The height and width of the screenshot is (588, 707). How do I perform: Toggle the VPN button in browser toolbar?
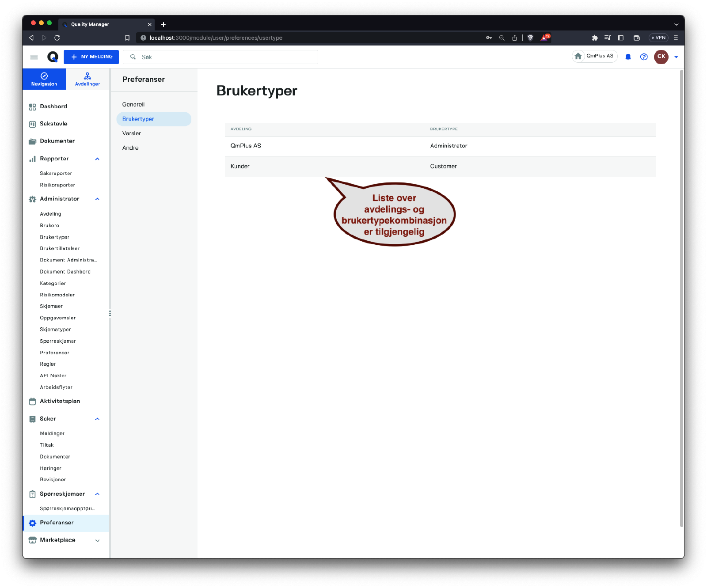[x=658, y=38]
